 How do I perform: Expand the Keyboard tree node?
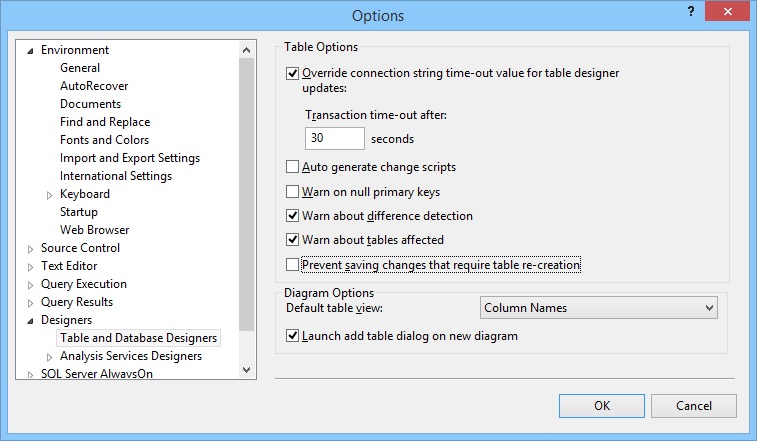click(x=49, y=195)
